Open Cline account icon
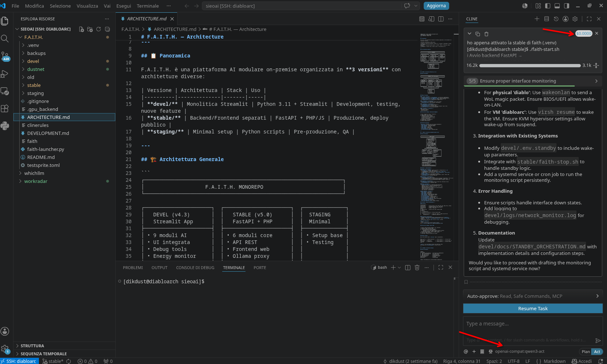Viewport: 607px width, 364px height. click(565, 19)
